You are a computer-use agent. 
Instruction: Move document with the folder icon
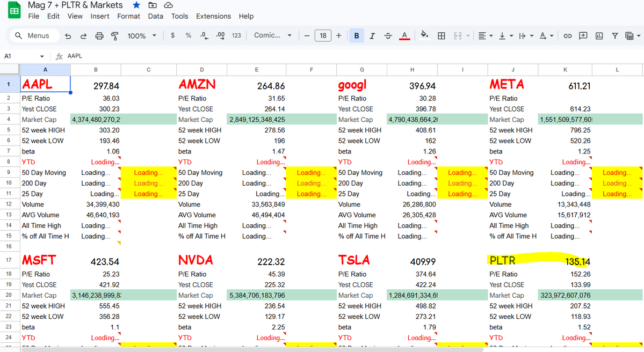[153, 5]
